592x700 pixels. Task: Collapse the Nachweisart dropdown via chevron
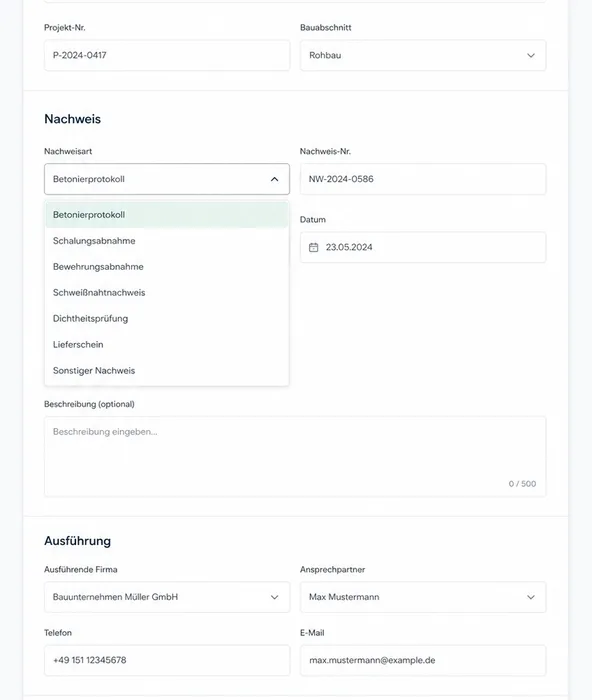tap(274, 179)
